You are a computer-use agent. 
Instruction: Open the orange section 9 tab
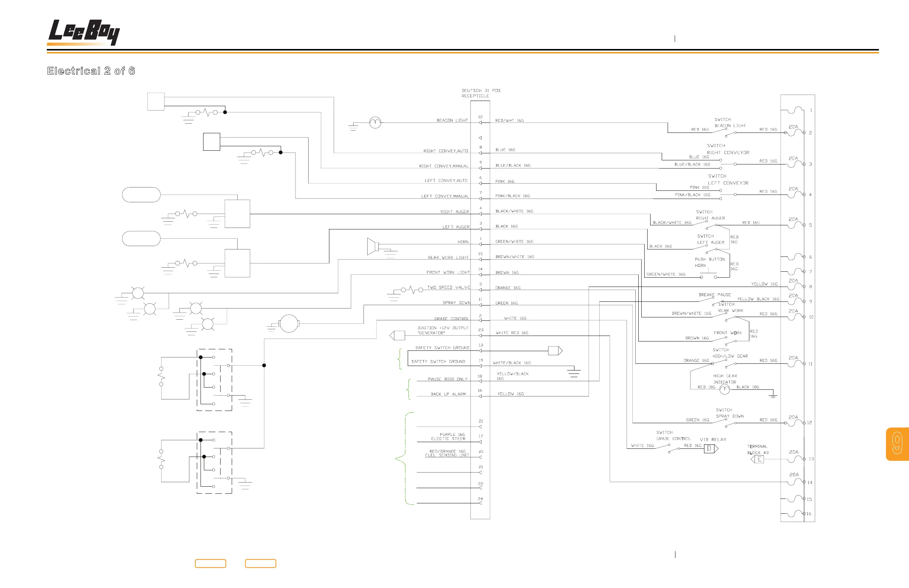point(897,444)
